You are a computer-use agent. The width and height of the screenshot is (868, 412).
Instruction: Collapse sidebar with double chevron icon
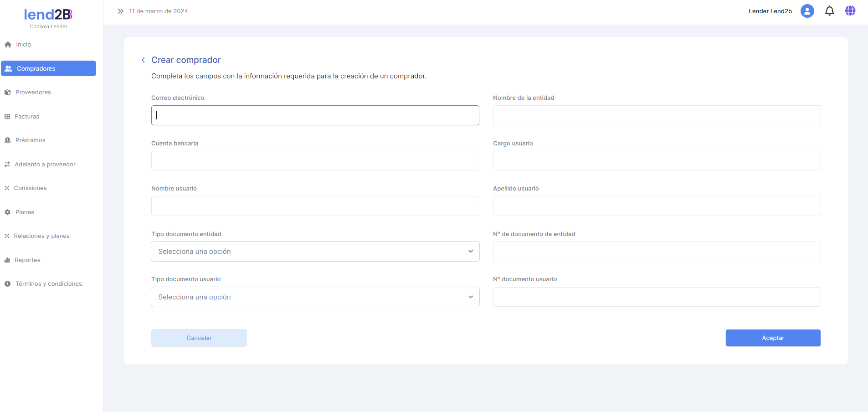click(x=120, y=11)
